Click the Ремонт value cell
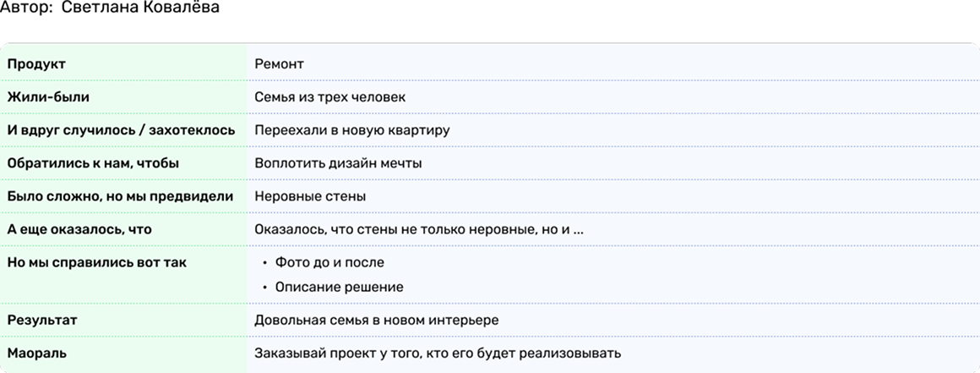 [x=279, y=64]
